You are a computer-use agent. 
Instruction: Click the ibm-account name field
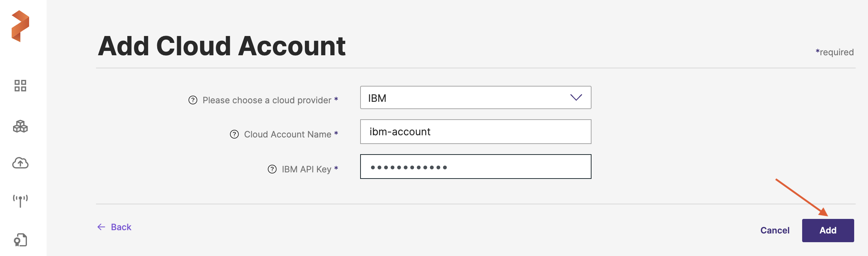click(x=475, y=132)
